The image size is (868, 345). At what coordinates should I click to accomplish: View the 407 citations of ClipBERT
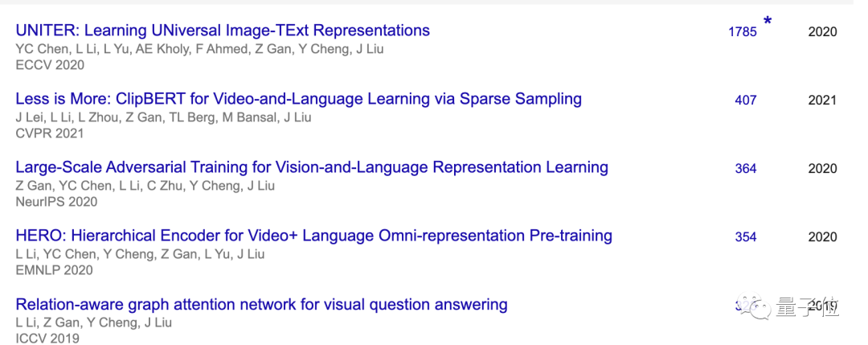point(746,101)
